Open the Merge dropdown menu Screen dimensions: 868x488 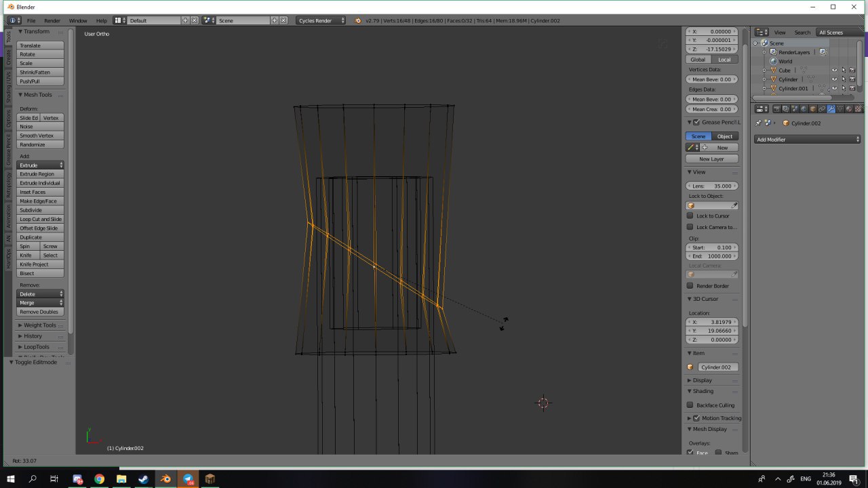pos(40,303)
